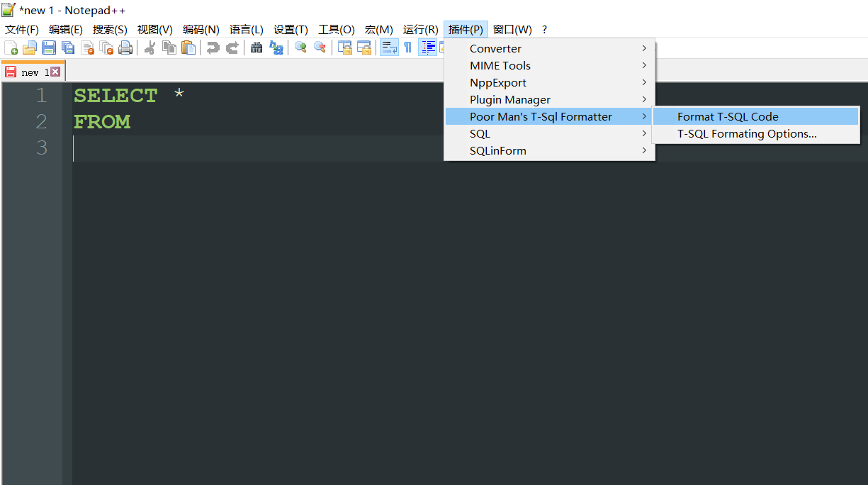
Task: Toggle the Show All Characters pilcrow icon
Action: (408, 48)
